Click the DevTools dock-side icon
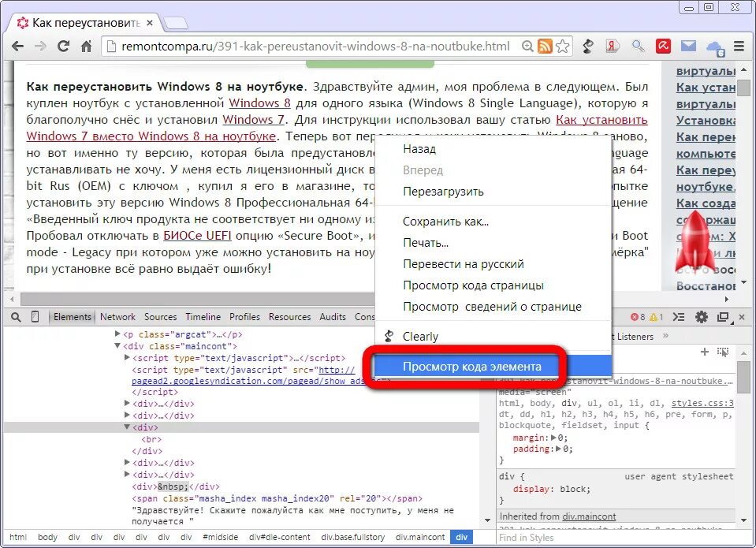 point(723,317)
